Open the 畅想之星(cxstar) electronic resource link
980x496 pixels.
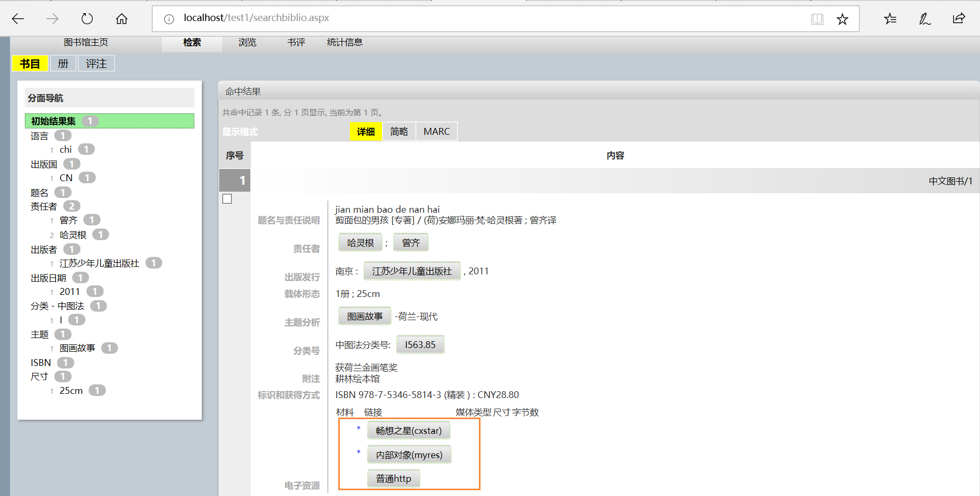(408, 430)
